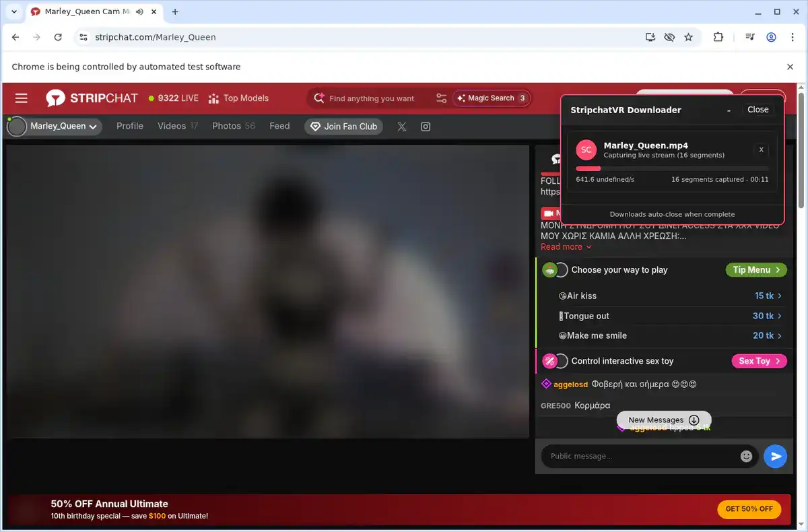Click the blurred video stream
808x532 pixels.
268,292
